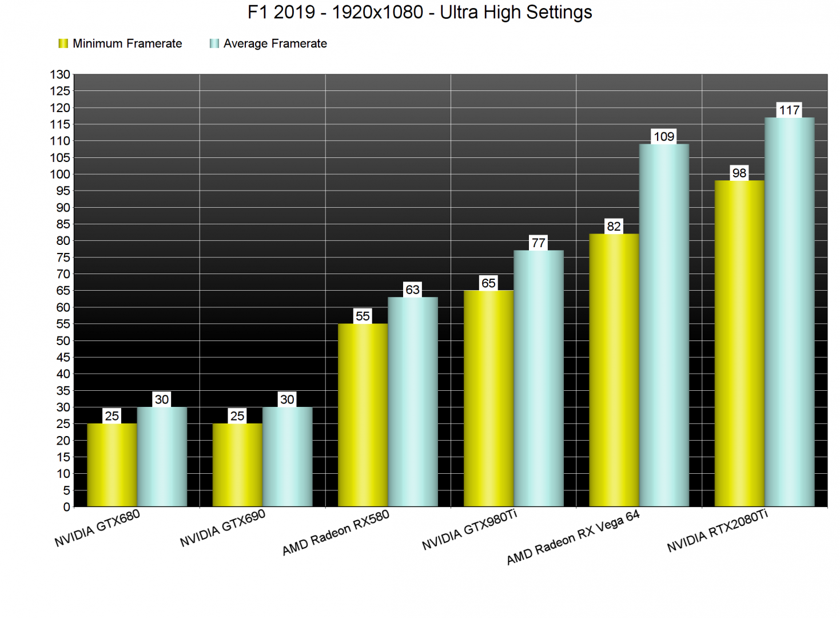840x618 pixels.
Task: Select the Average Framerate legend label
Action: tap(275, 43)
